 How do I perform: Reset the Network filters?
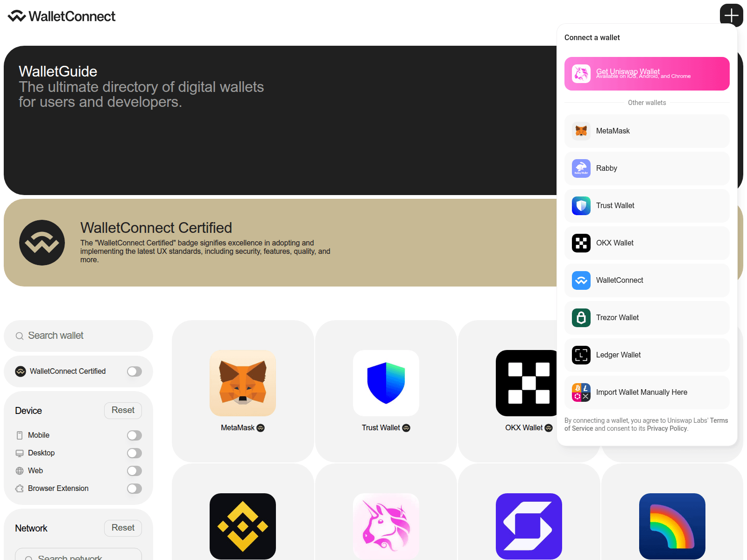123,528
